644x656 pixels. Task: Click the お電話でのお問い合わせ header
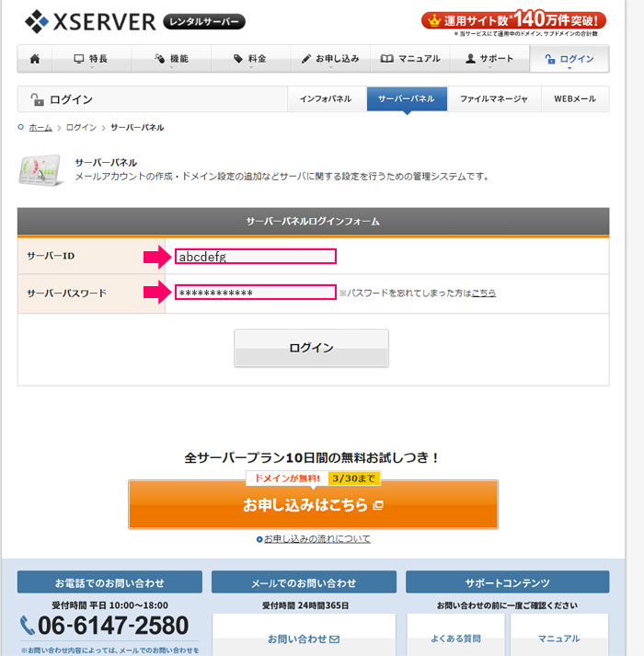[109, 582]
